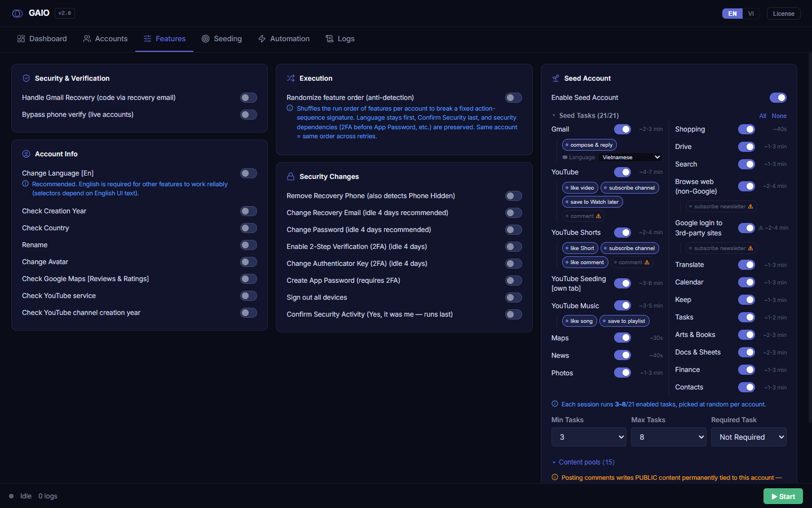Toggle the 'like Short' chip

coord(580,248)
